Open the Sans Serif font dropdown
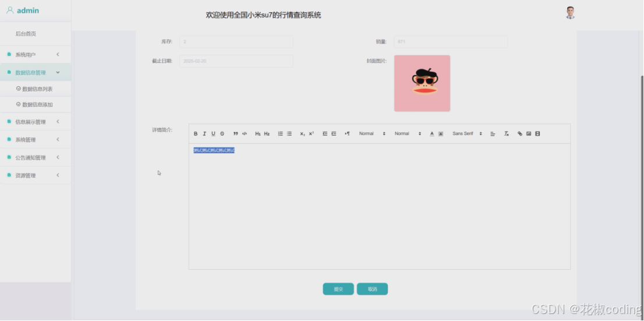This screenshot has height=321, width=644. pyautogui.click(x=468, y=133)
